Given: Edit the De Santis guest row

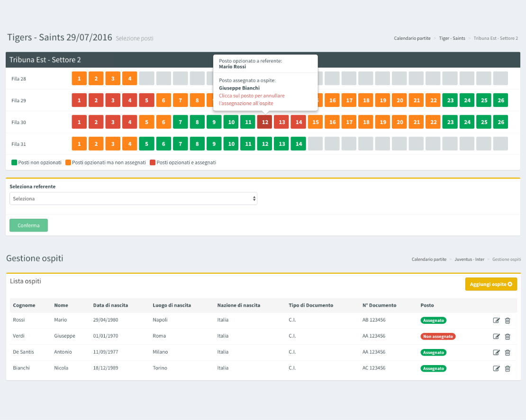Looking at the screenshot, I should pyautogui.click(x=496, y=353).
